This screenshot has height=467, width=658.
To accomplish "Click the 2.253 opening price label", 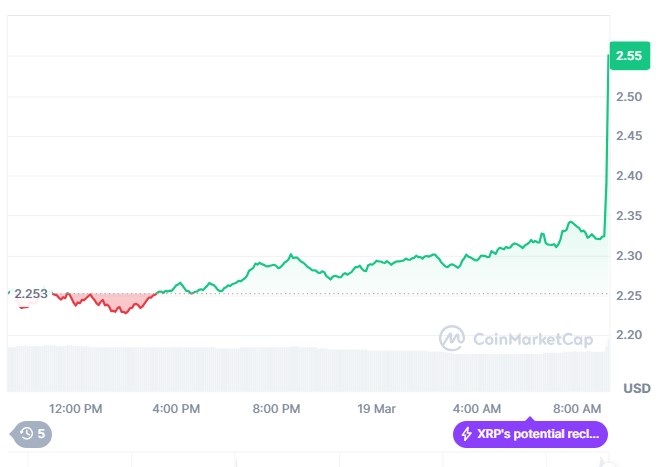I will coord(30,293).
